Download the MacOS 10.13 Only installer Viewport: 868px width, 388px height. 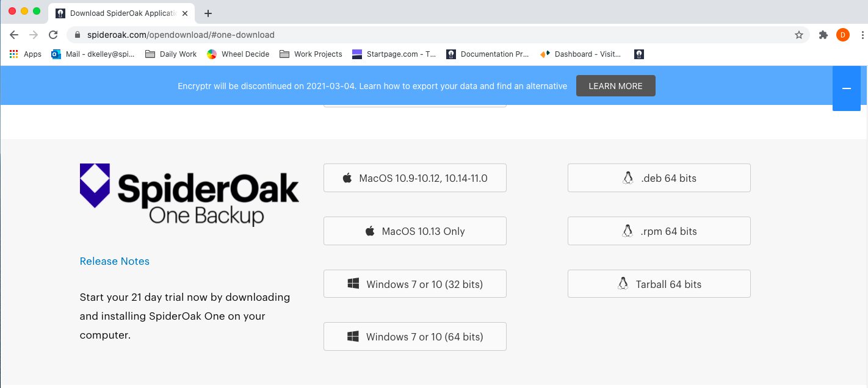tap(414, 231)
